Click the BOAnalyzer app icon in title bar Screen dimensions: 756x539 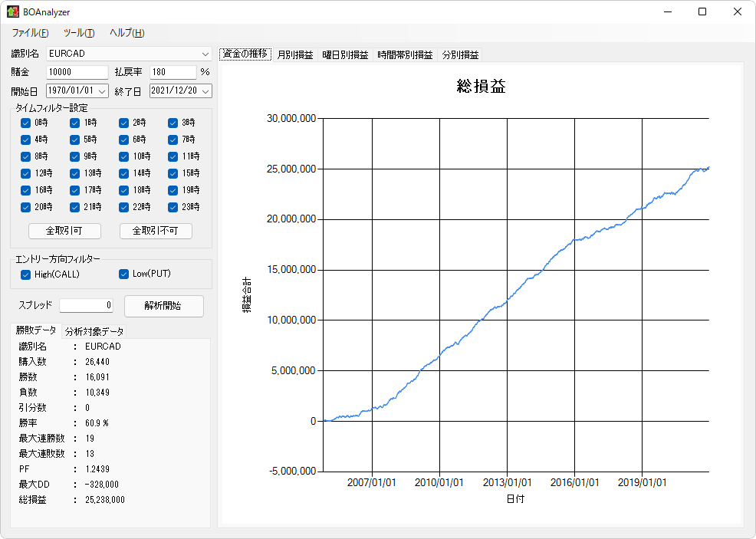pos(13,12)
